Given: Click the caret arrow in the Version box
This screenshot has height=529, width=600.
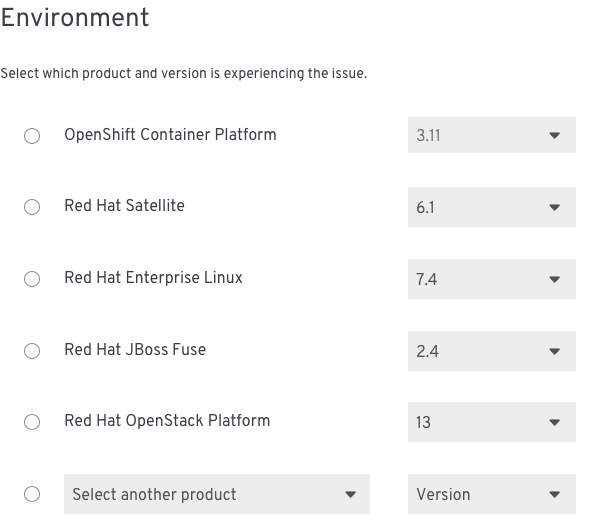Looking at the screenshot, I should click(554, 495).
